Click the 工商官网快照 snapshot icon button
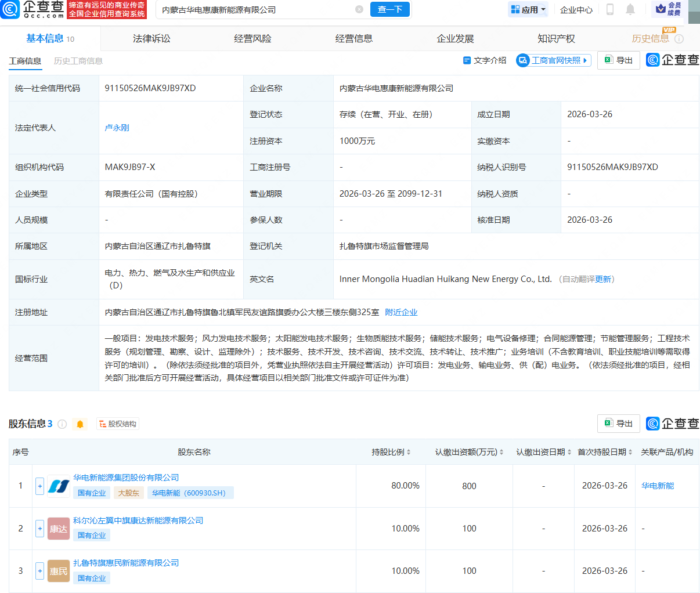The image size is (700, 593). [x=553, y=60]
